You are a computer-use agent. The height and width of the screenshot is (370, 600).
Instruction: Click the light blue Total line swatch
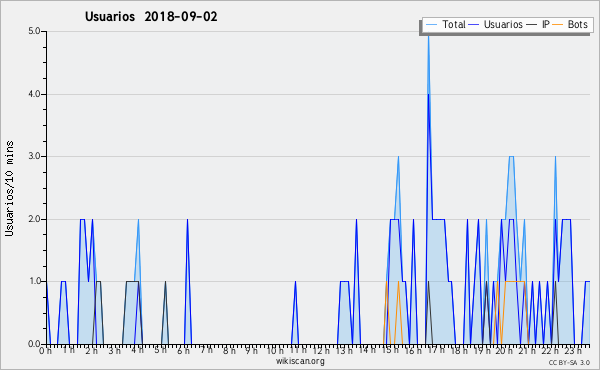click(x=431, y=25)
